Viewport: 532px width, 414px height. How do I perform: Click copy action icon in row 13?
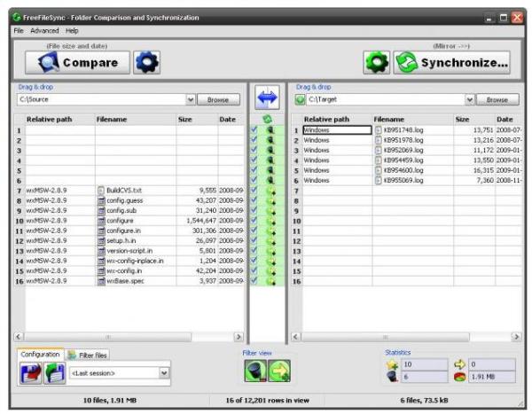click(270, 251)
